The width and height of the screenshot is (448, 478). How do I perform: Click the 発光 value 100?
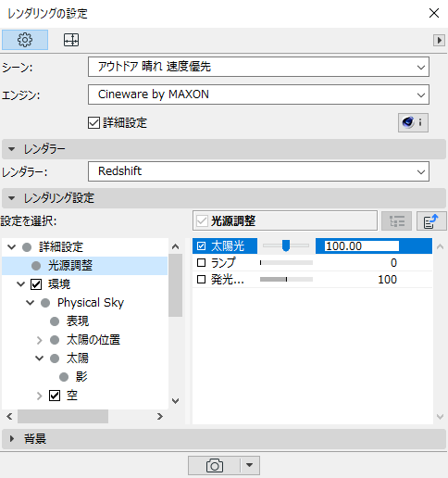388,280
